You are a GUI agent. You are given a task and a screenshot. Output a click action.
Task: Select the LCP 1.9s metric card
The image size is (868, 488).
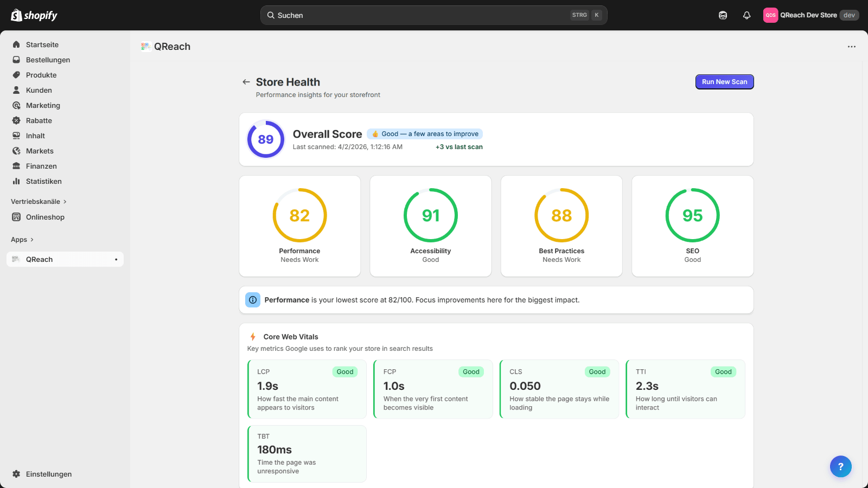307,389
